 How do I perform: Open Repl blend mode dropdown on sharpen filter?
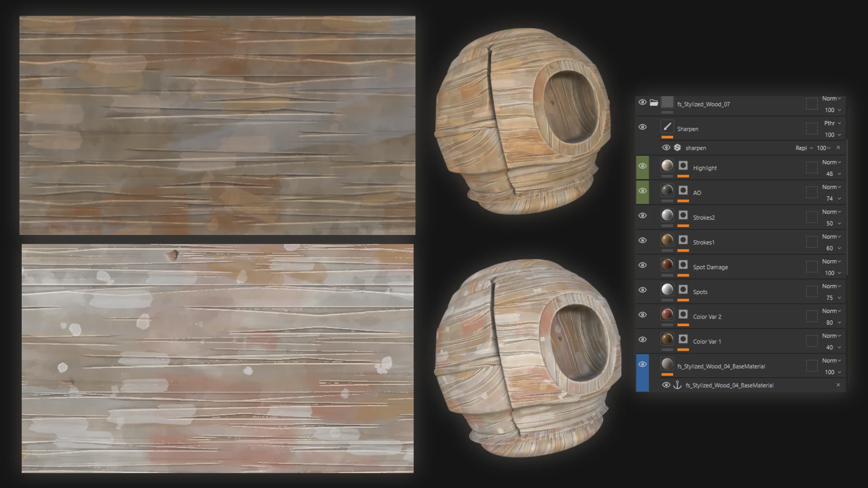coord(804,148)
